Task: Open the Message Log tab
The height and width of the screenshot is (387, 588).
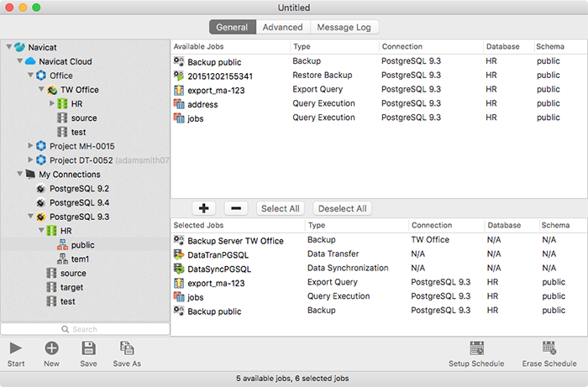Action: pos(344,27)
